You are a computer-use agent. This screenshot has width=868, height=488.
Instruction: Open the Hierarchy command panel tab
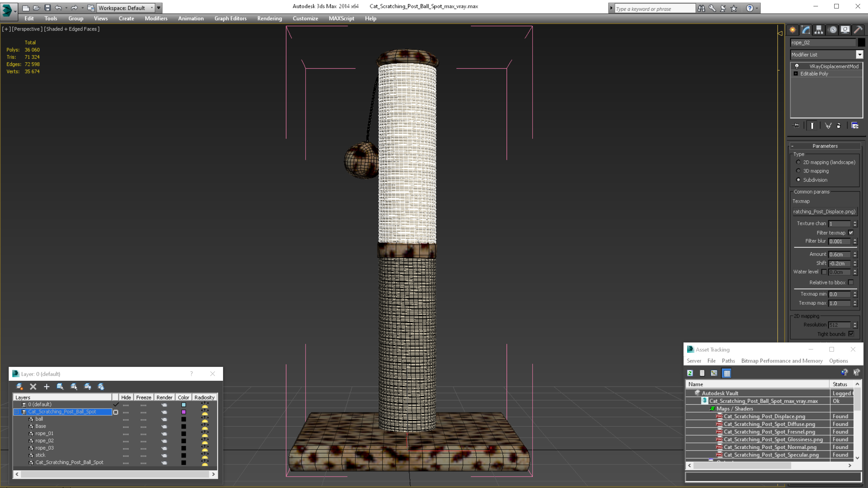(819, 30)
